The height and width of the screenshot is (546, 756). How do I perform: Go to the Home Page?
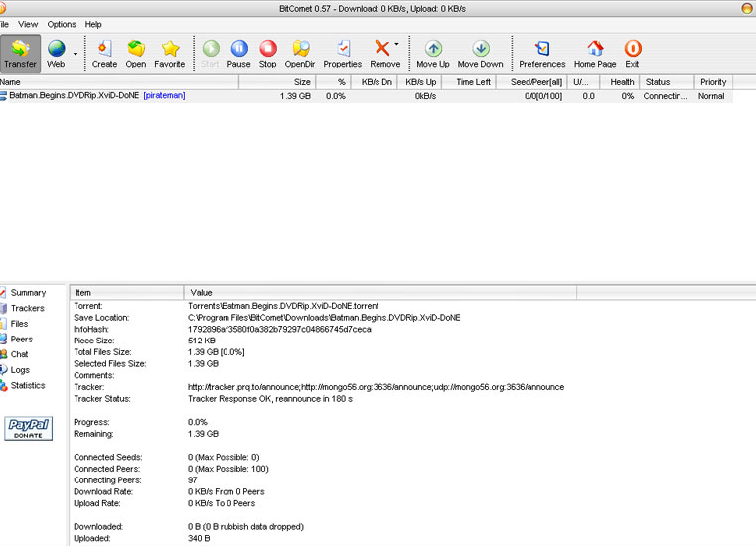tap(595, 54)
